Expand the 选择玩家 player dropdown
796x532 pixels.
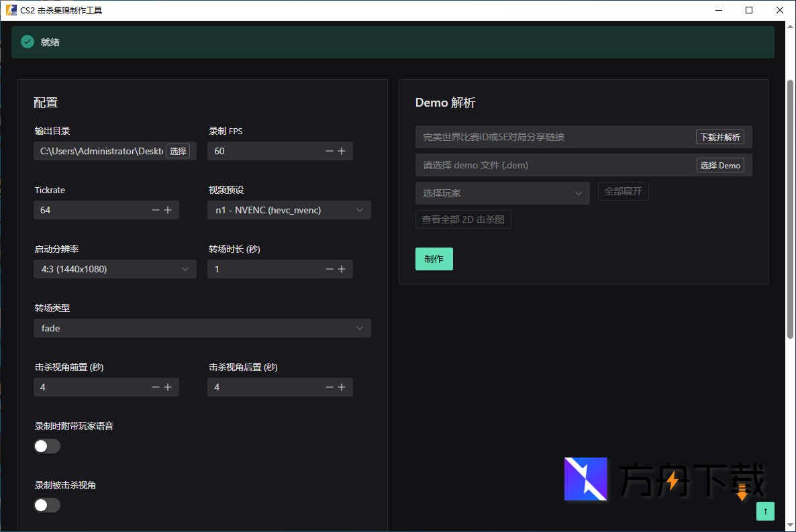[502, 193]
